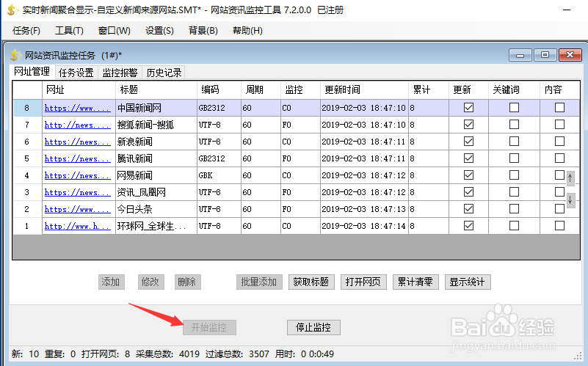Image resolution: width=588 pixels, height=366 pixels.
Task: Click the 标题 column header
Action: pos(156,90)
